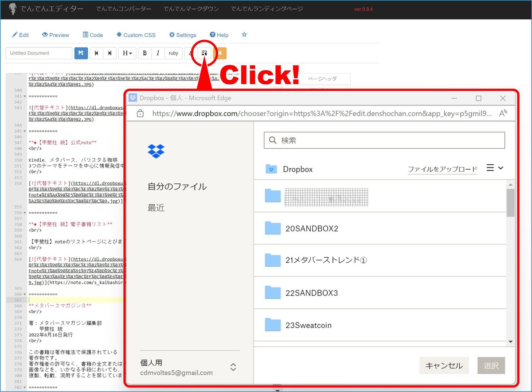532x392 pixels.
Task: Open the 21メタバーストレンド① folder
Action: click(x=380, y=260)
